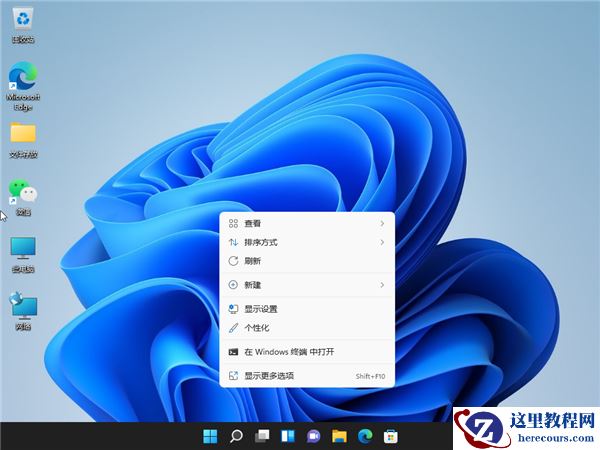Click the circular refresh icon beside 刷新
The width and height of the screenshot is (600, 450).
point(233,261)
